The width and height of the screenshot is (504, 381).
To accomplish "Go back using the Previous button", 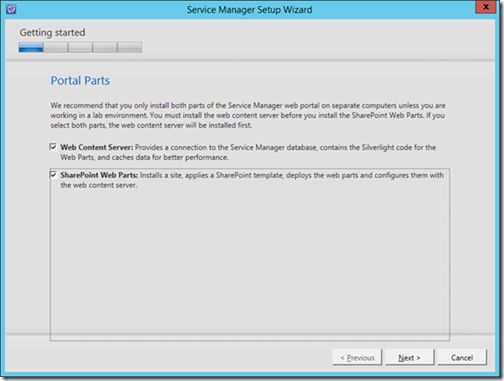I will [x=357, y=357].
